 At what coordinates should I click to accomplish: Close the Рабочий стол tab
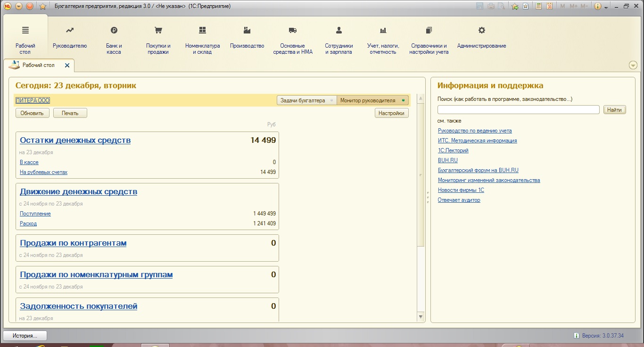tap(67, 66)
